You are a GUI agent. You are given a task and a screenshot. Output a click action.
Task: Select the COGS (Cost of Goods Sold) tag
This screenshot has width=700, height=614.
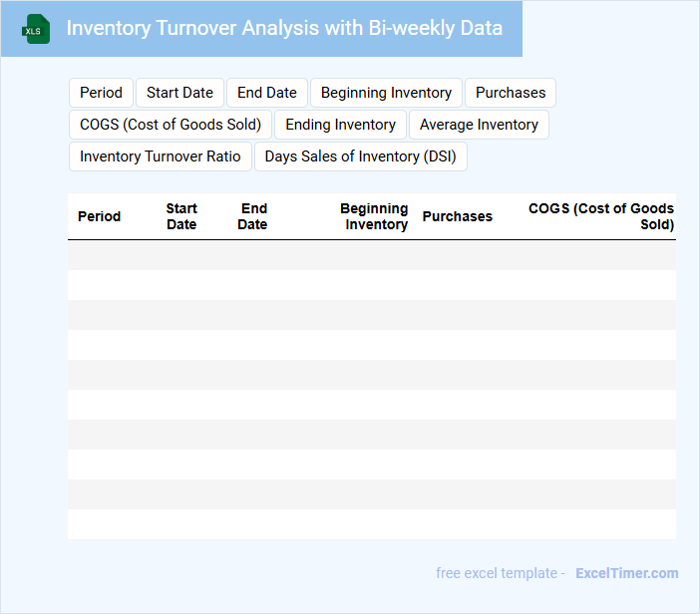tap(171, 125)
